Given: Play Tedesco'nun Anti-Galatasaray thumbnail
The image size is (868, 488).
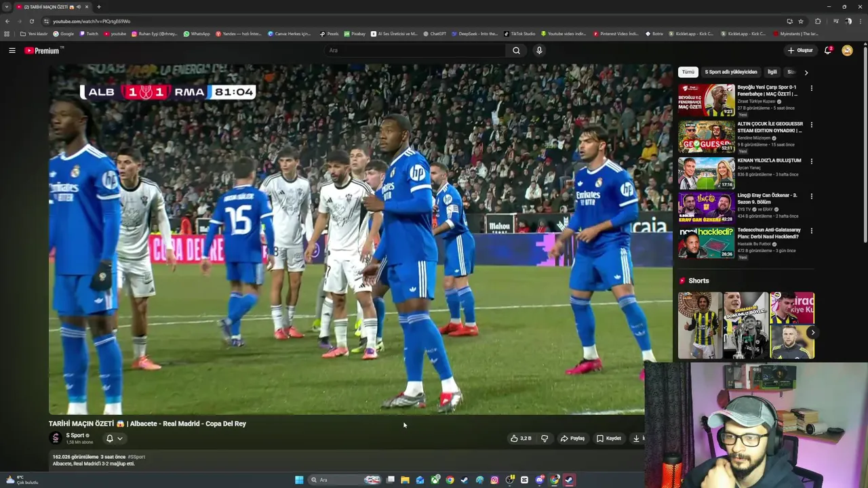Looking at the screenshot, I should [706, 243].
